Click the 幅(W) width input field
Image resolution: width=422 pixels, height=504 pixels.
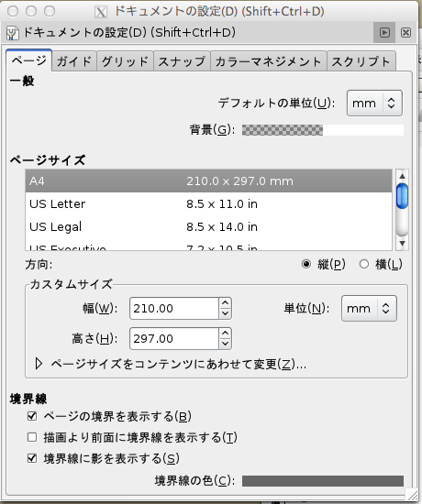pyautogui.click(x=174, y=309)
